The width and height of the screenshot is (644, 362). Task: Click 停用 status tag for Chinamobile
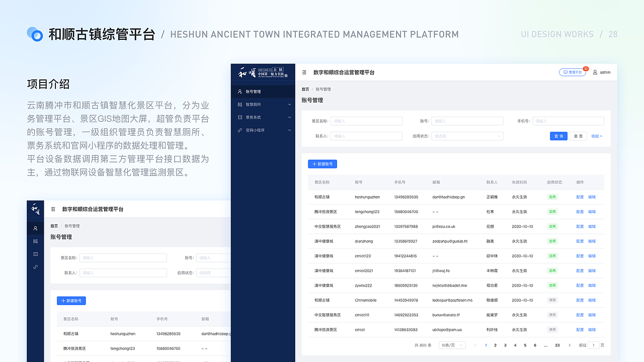tap(552, 300)
